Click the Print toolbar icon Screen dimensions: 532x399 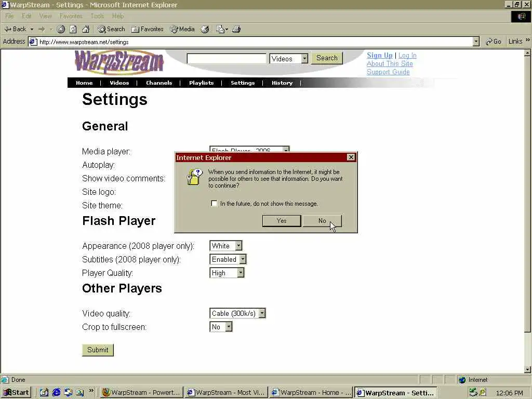tap(236, 29)
